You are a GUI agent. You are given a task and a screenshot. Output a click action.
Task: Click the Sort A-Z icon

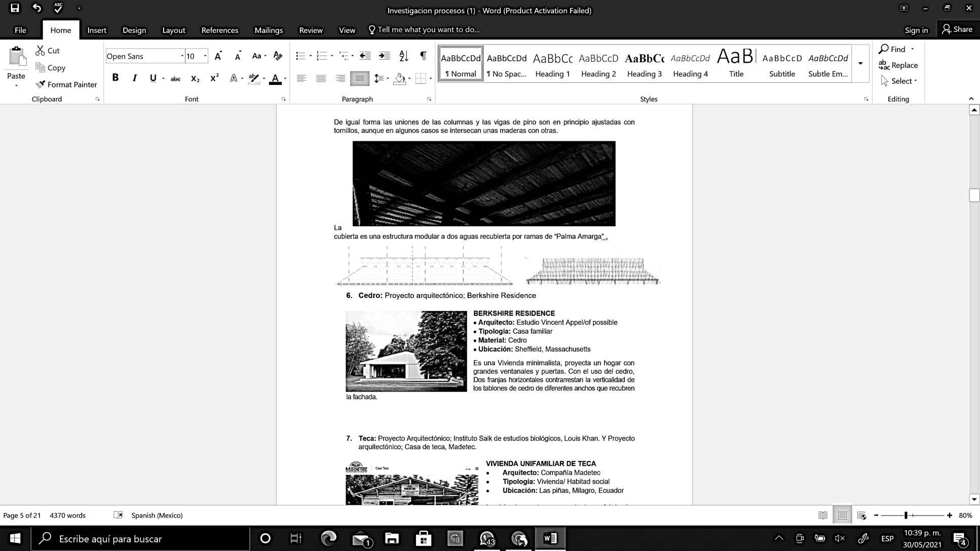[403, 56]
